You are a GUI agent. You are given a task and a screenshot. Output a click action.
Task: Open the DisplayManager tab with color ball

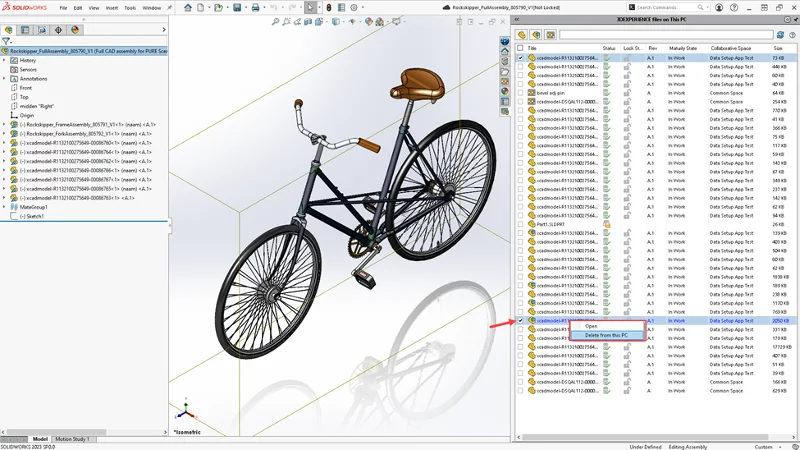pos(74,30)
